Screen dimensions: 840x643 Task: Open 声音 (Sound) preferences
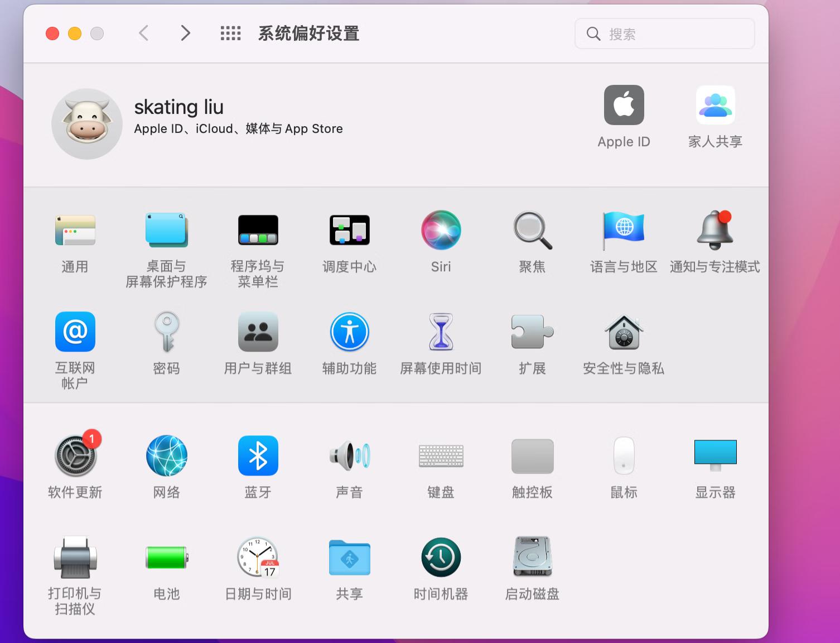tap(349, 455)
